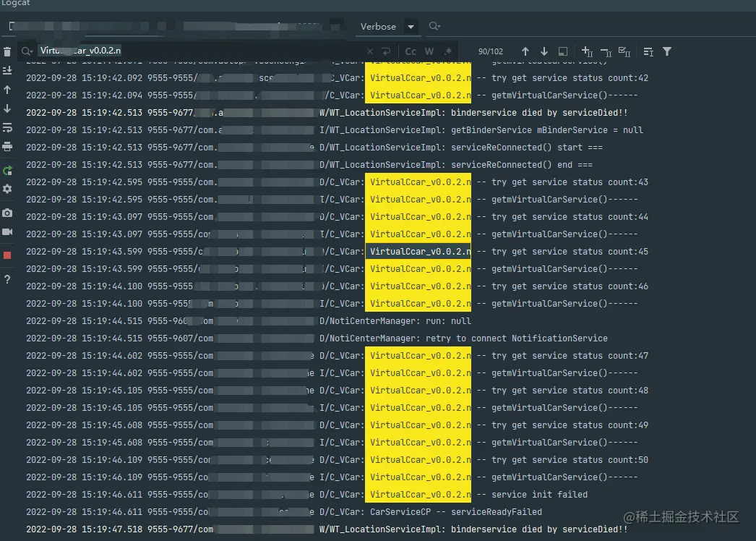This screenshot has width=756, height=541.
Task: Go to previous occurrence with the up arrow
Action: [525, 51]
